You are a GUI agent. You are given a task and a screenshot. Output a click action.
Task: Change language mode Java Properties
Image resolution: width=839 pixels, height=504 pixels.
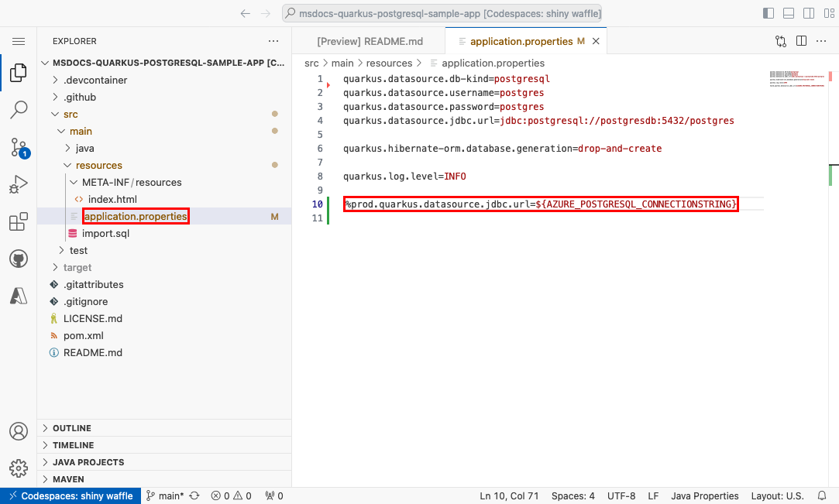[x=705, y=496]
